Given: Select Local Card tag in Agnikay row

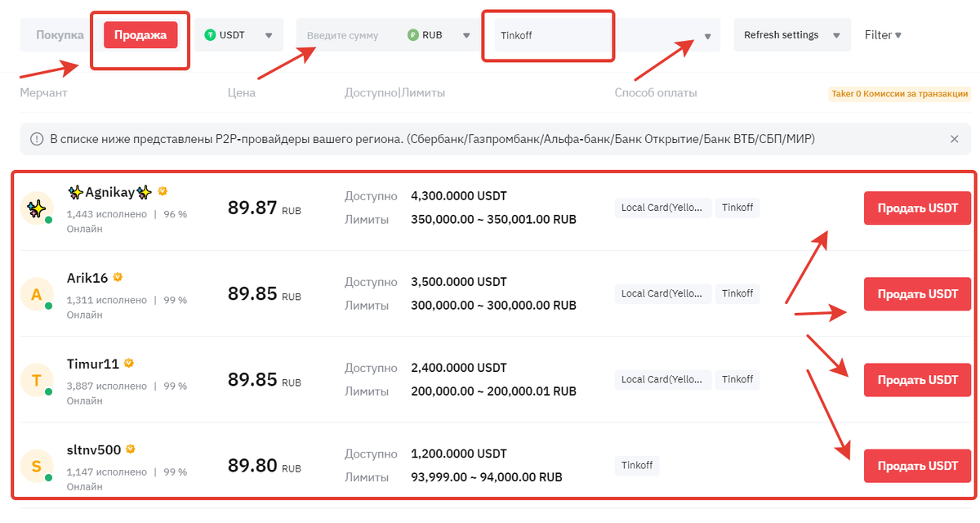Looking at the screenshot, I should (663, 208).
